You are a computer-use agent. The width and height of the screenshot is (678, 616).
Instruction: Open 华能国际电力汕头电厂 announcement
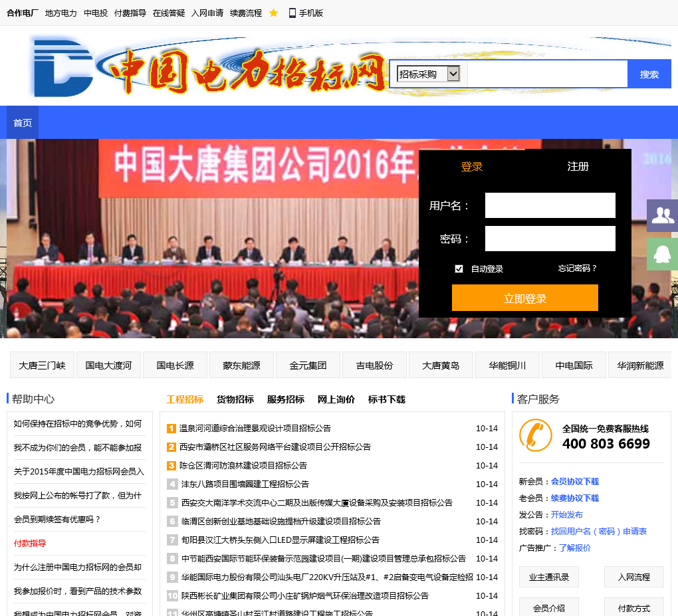coord(327,577)
